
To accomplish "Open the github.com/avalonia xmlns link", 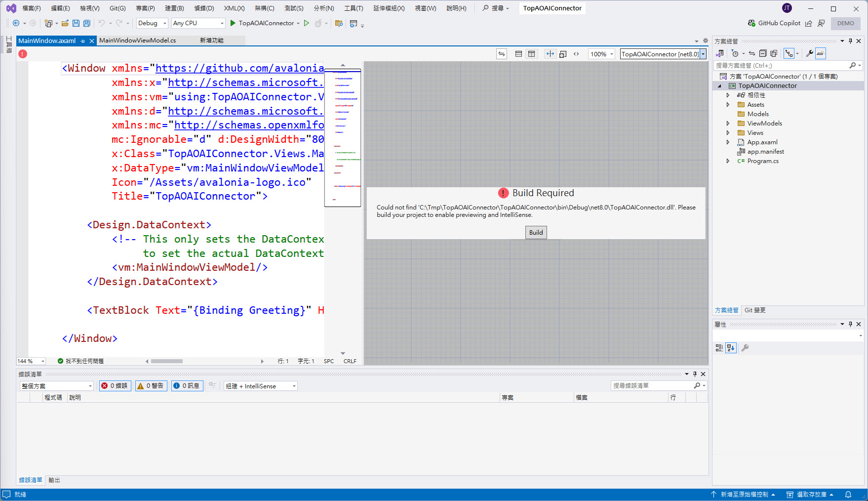I will [240, 68].
